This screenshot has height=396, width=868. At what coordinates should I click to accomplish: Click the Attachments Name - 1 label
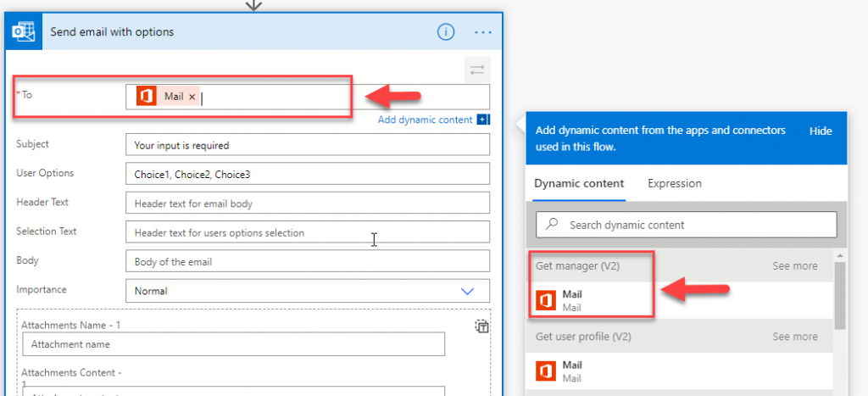point(71,325)
